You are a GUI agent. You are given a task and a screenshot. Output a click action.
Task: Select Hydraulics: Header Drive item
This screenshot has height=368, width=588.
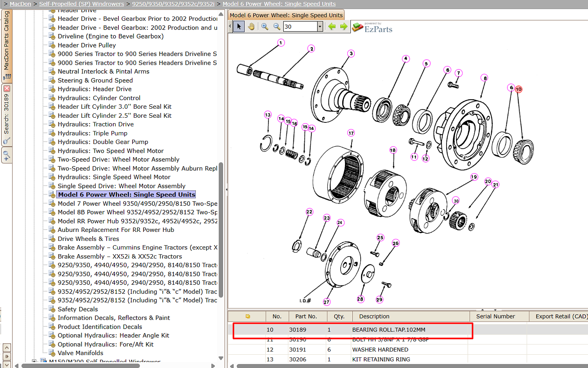94,89
